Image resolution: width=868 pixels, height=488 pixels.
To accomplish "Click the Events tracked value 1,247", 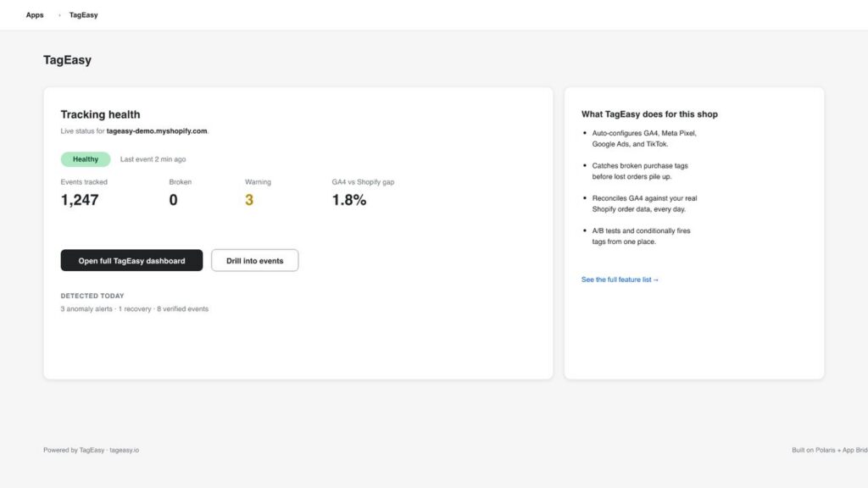I will coord(80,200).
